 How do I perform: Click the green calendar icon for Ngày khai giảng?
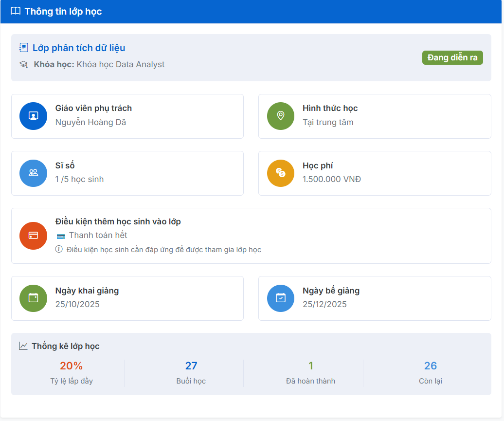tap(33, 298)
